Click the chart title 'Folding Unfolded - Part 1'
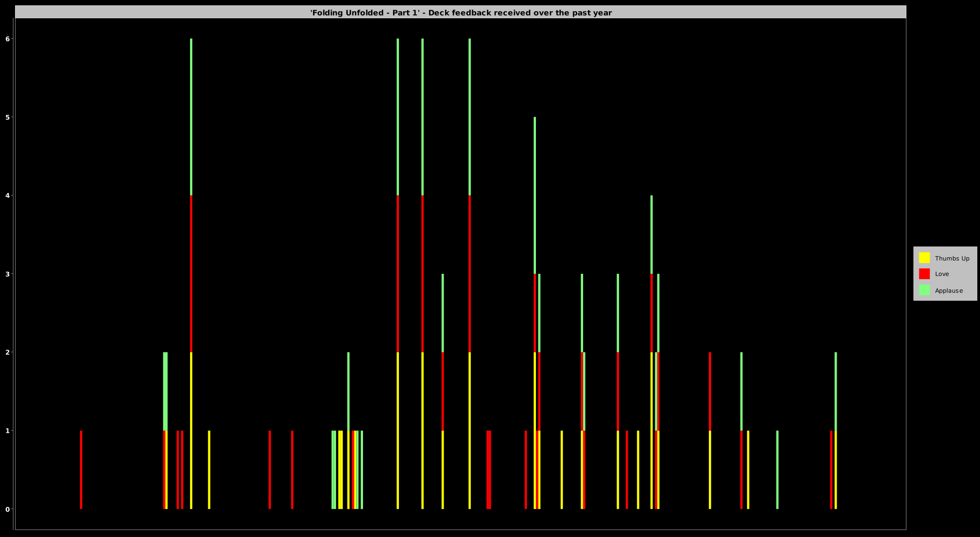 (x=461, y=12)
